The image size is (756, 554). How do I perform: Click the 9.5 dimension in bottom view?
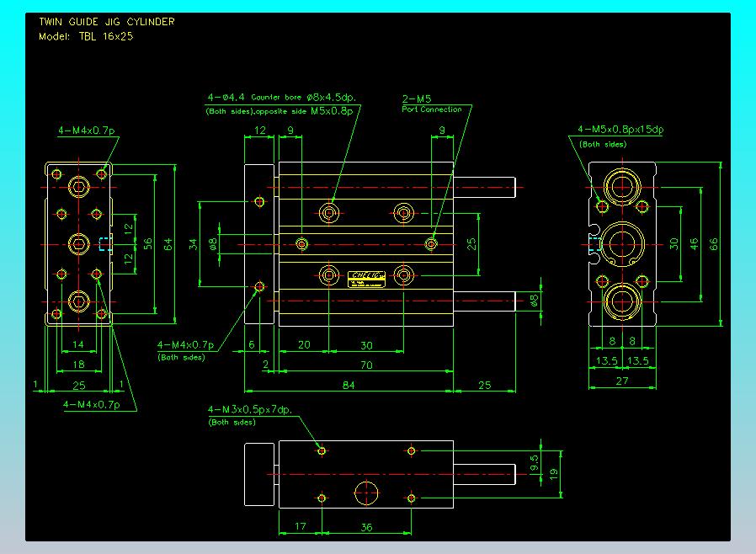click(534, 463)
